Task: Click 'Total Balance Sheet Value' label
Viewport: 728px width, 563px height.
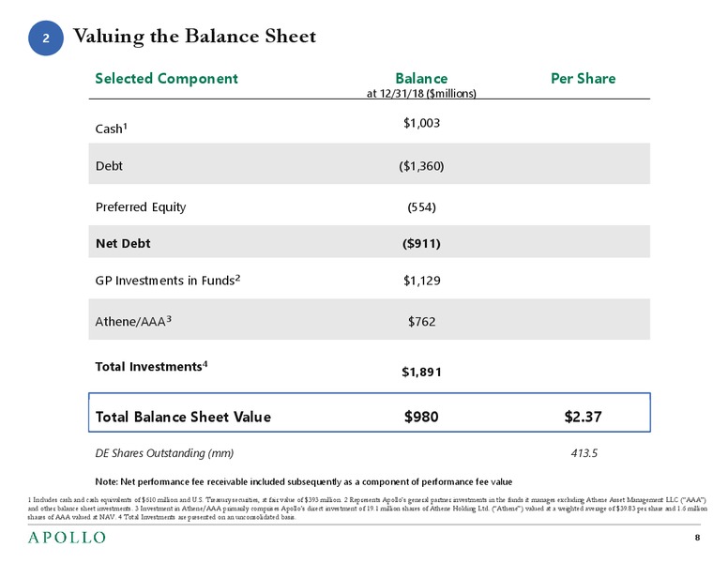Action: coord(183,417)
